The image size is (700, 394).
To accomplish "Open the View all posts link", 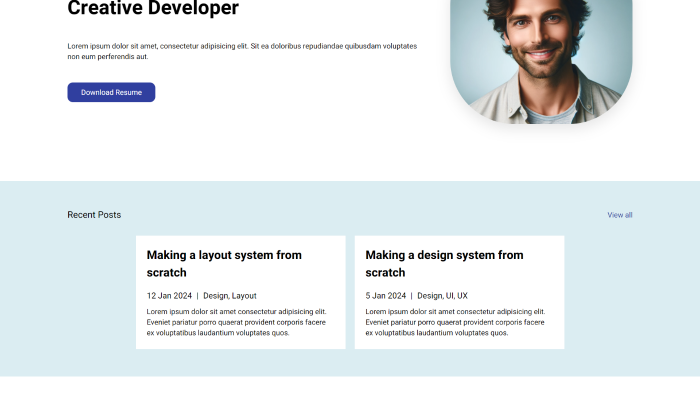I will pyautogui.click(x=620, y=215).
